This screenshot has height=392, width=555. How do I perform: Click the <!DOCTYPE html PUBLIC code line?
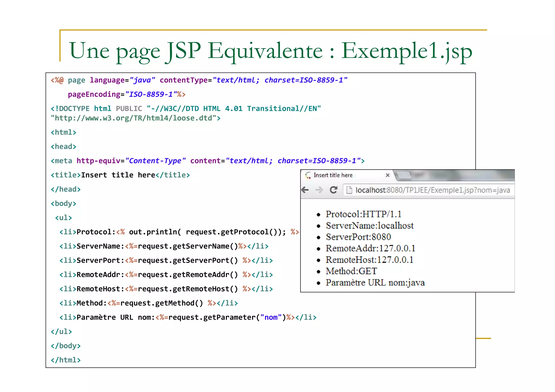pyautogui.click(x=186, y=109)
